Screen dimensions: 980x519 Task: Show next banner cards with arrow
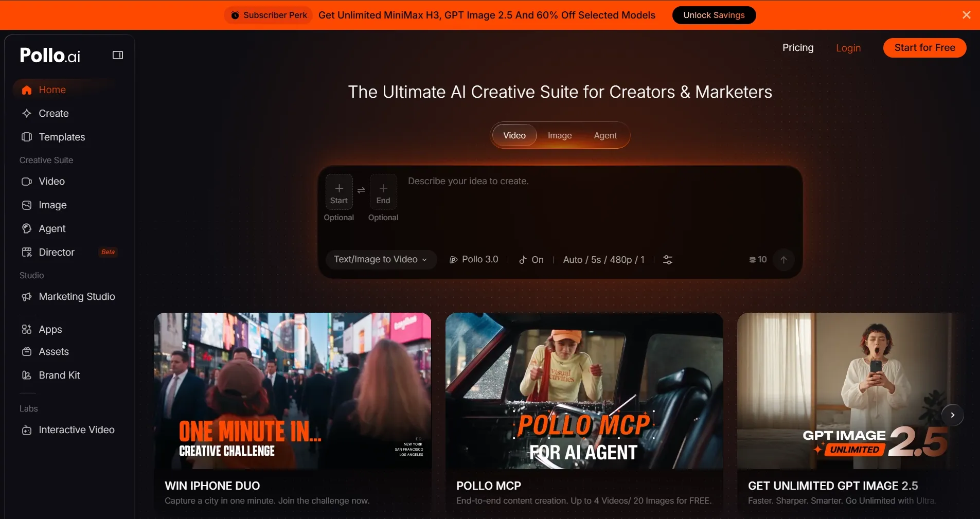click(x=952, y=415)
